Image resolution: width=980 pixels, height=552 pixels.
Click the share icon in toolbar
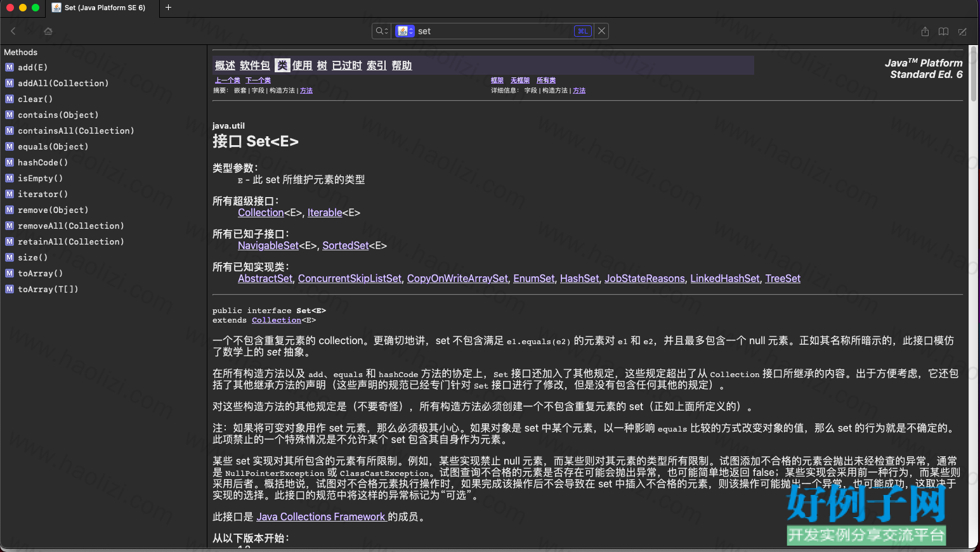(x=925, y=31)
